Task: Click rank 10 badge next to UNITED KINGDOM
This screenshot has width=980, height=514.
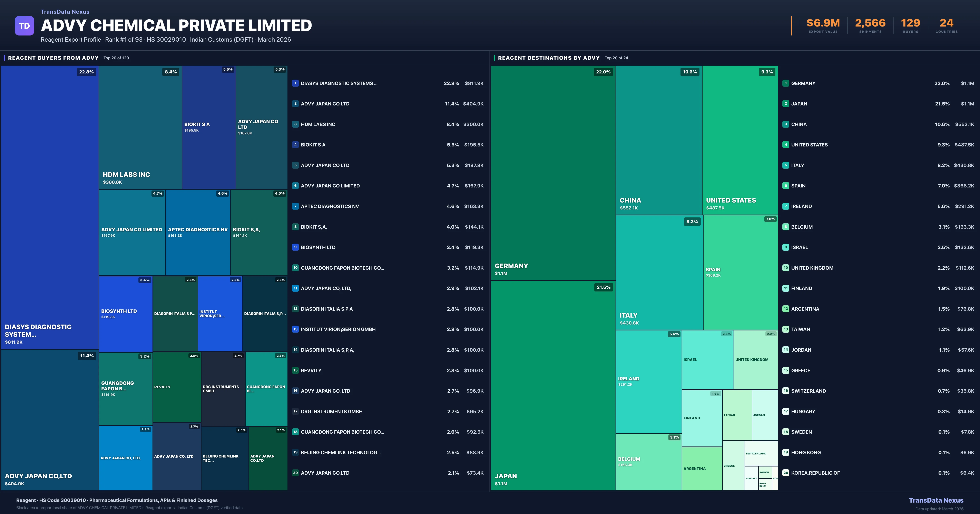Action: pyautogui.click(x=786, y=268)
